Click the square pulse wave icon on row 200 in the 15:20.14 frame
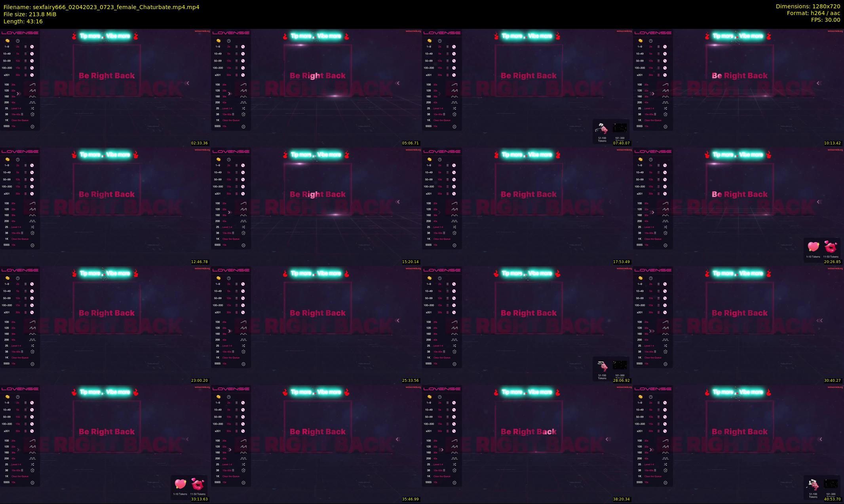The image size is (844, 504). coord(243,221)
